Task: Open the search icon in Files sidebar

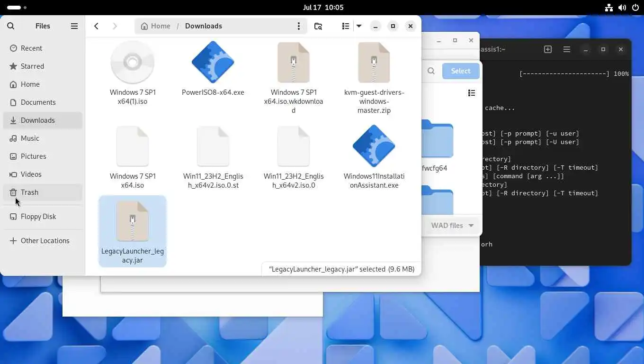Action: point(11,26)
